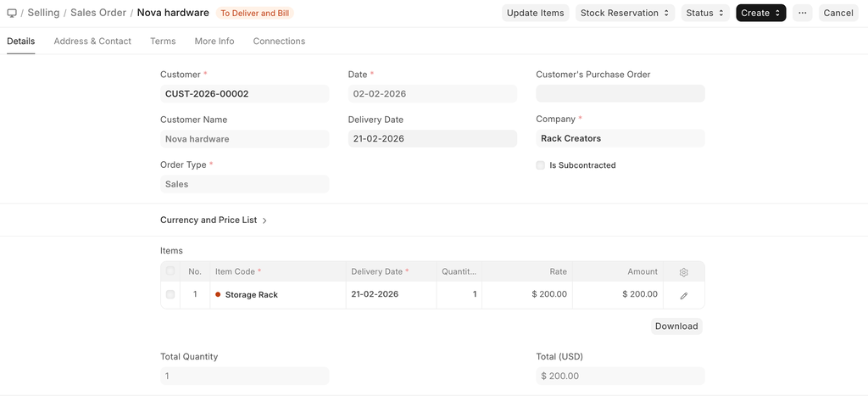Go to Sales Order breadcrumb link

98,13
